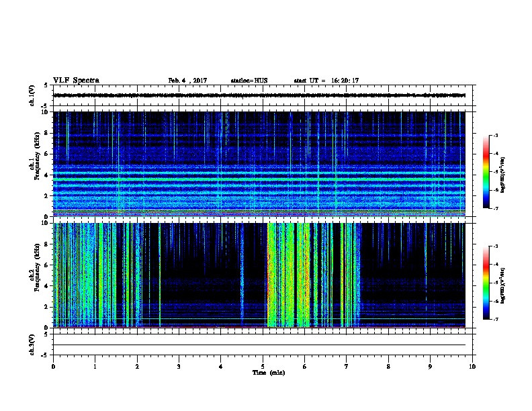Click the 'VLF Spectra' title text
Screen dimensions: 532x411
[76, 81]
